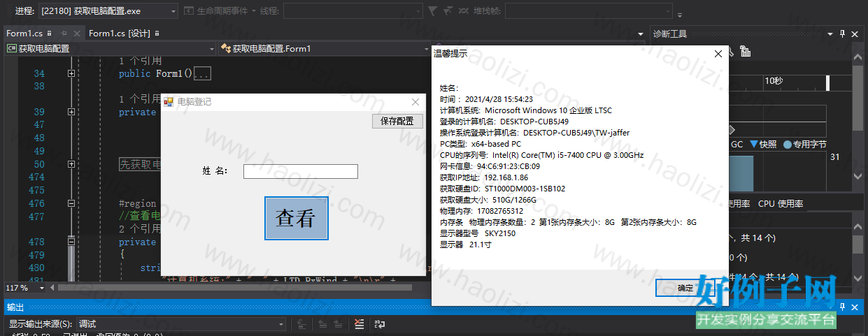
Task: Close the Form1.cs tab
Action: click(77, 33)
